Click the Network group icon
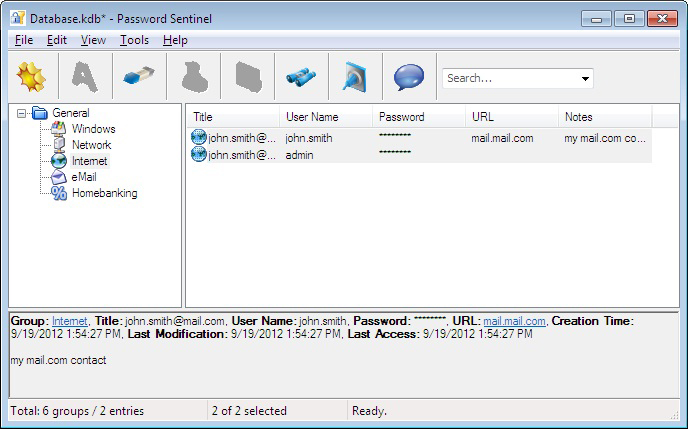 click(x=58, y=145)
